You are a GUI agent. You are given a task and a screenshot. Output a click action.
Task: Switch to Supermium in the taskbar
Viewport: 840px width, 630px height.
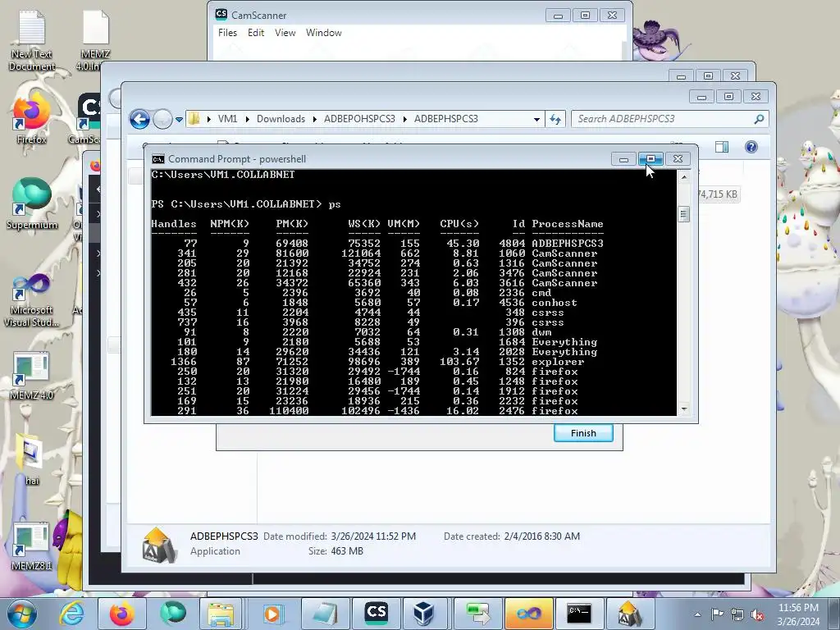pos(173,614)
